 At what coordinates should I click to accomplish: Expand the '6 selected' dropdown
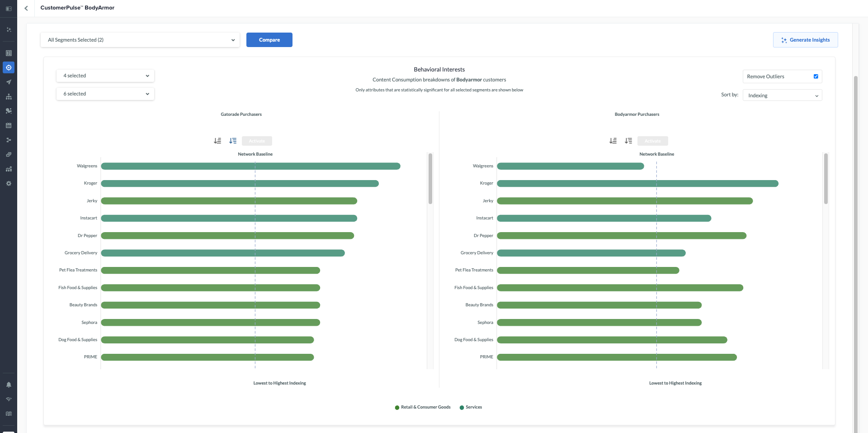click(x=105, y=94)
